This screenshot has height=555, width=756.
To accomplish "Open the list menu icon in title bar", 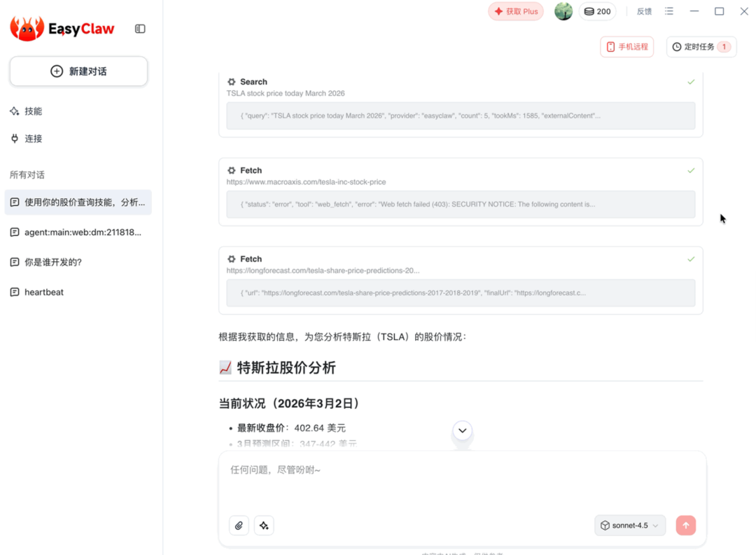I will tap(668, 11).
